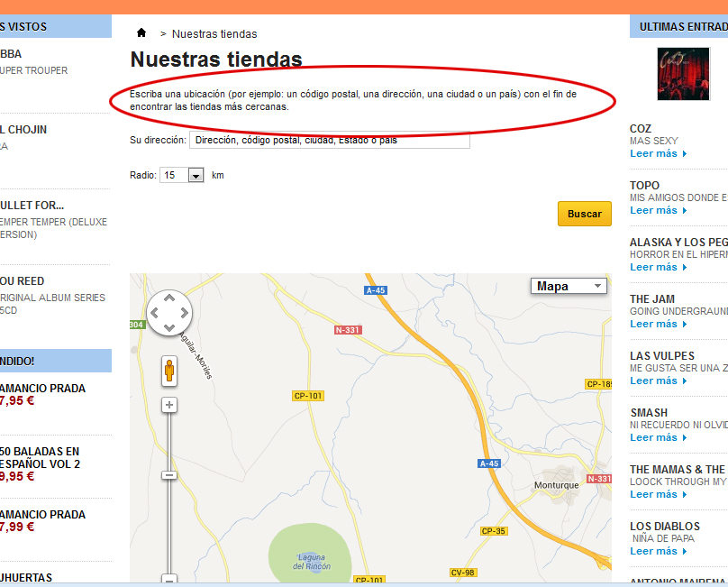
Task: Go to home via the house icon
Action: pos(141,32)
